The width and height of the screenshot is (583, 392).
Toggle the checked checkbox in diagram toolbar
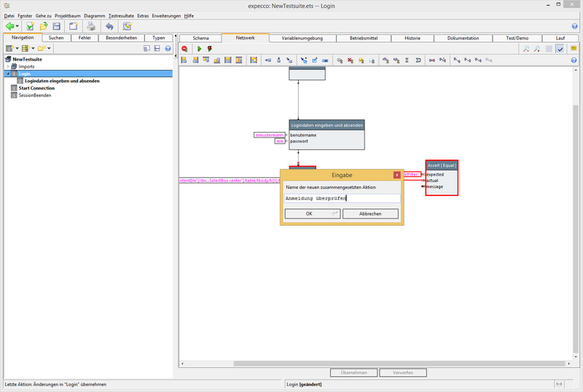pos(560,49)
